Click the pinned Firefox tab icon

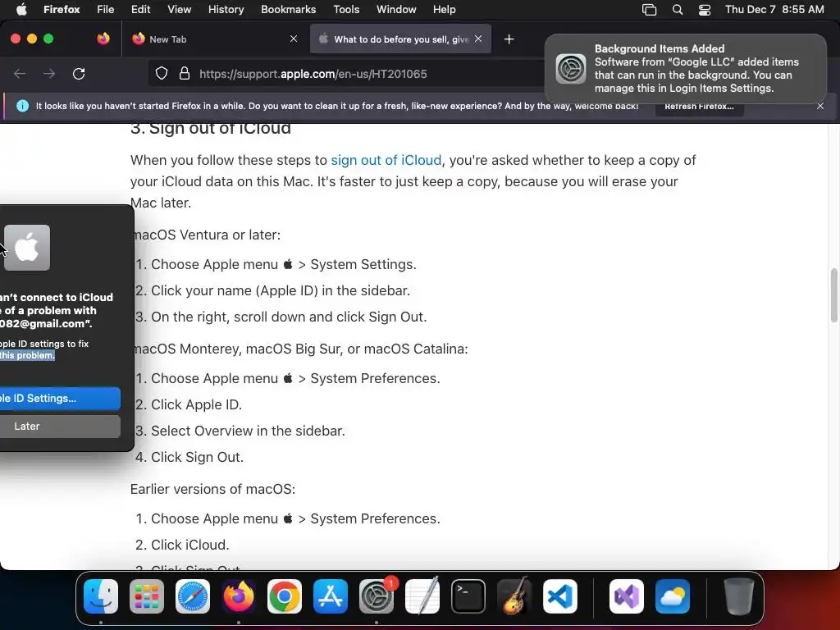coord(103,39)
